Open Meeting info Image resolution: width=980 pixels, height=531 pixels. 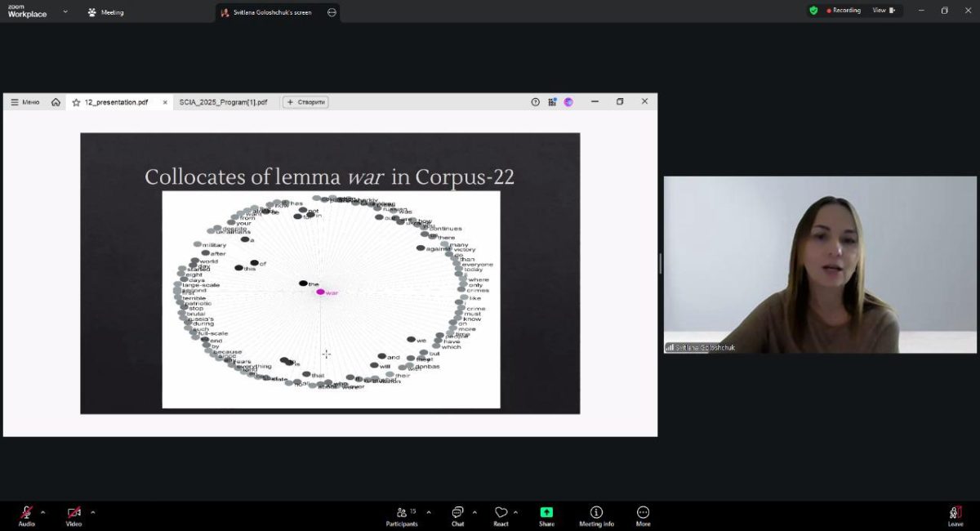(x=596, y=515)
